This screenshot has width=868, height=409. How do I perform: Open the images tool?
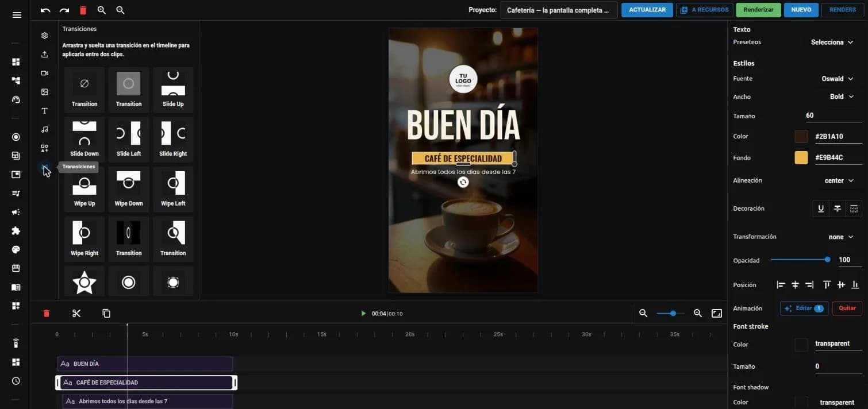(45, 92)
